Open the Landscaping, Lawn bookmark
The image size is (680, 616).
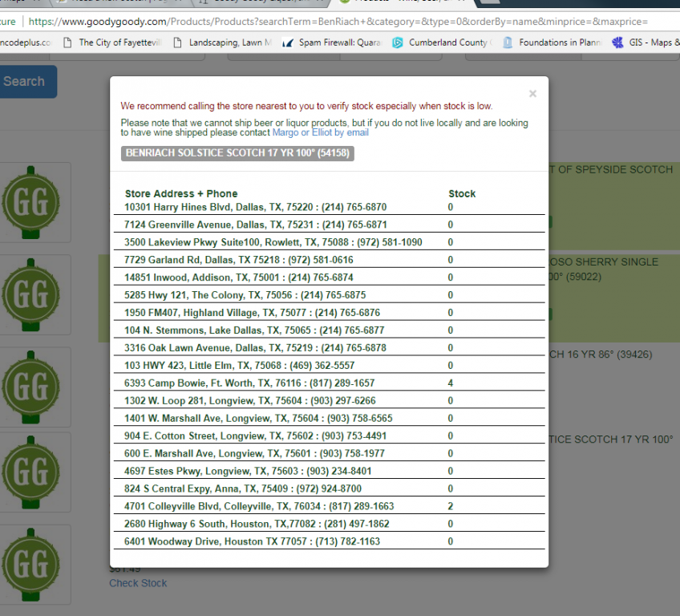[223, 43]
